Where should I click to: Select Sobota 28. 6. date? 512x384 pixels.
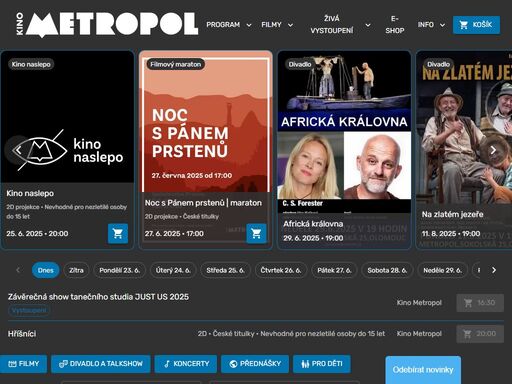click(x=387, y=270)
